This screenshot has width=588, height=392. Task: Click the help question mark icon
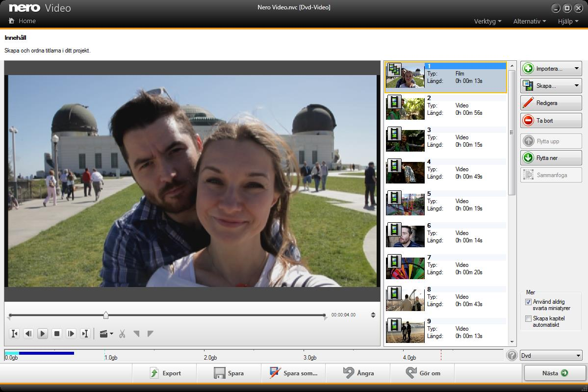[x=511, y=355]
